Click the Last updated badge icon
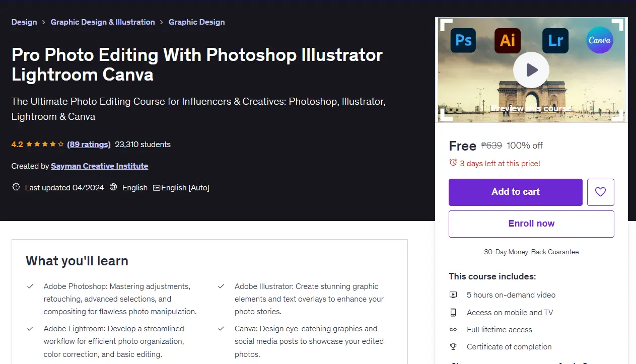 point(16,187)
